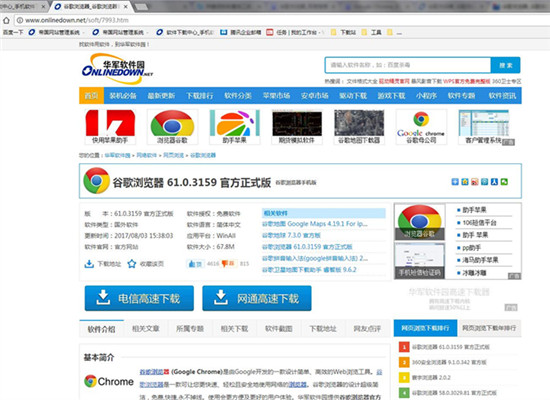
Task: Share via the dark-blue Renren icon
Action: tap(494, 181)
